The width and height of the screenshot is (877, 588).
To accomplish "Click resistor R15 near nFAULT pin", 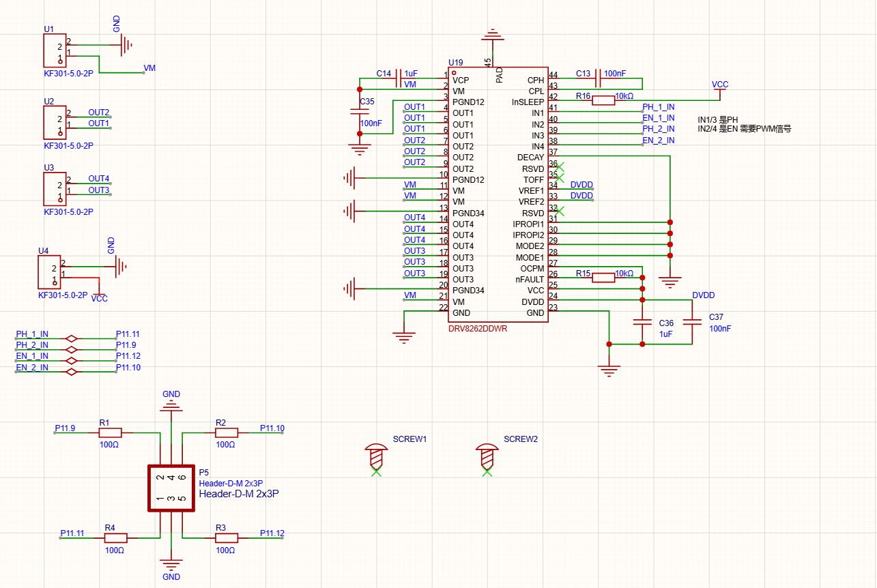I will [603, 277].
